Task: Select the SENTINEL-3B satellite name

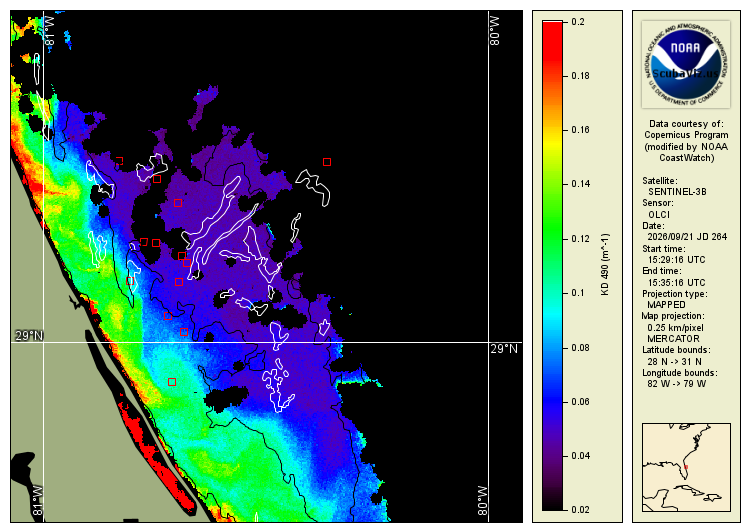Action: pos(677,192)
